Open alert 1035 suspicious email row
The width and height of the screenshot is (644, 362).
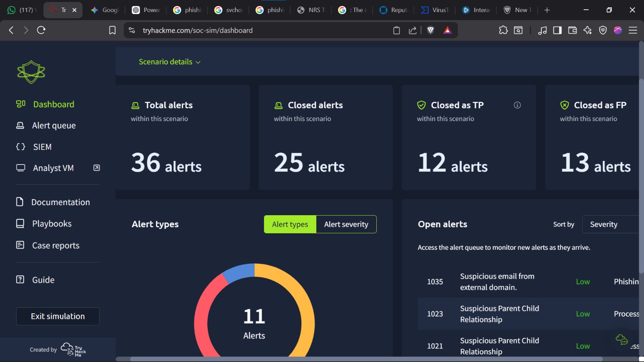pos(497,282)
